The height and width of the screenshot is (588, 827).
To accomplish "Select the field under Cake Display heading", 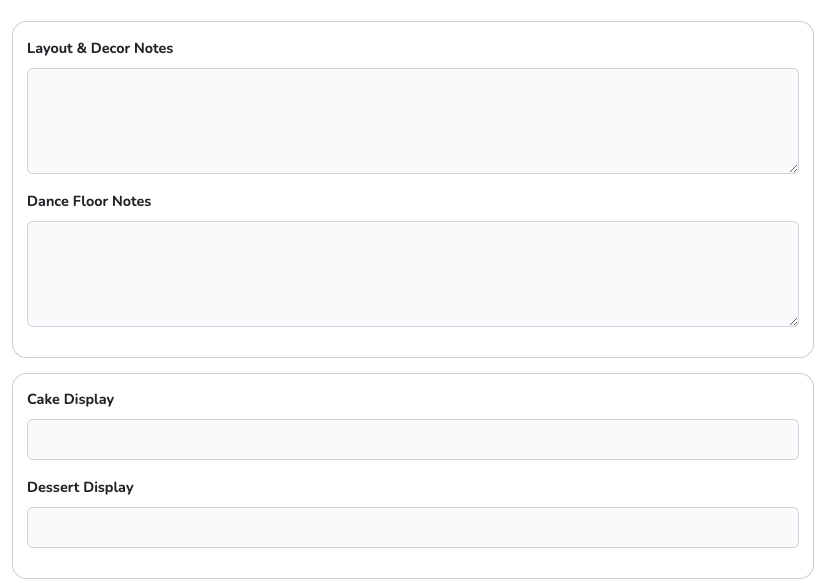I will pos(500,440).
